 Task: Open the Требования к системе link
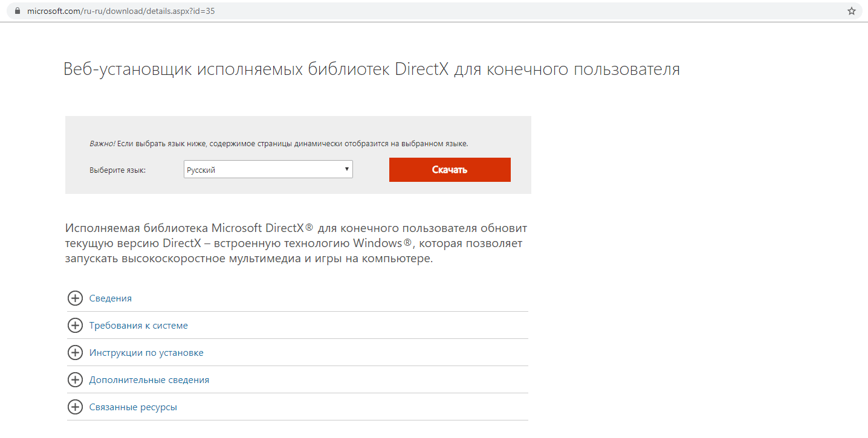click(x=138, y=326)
